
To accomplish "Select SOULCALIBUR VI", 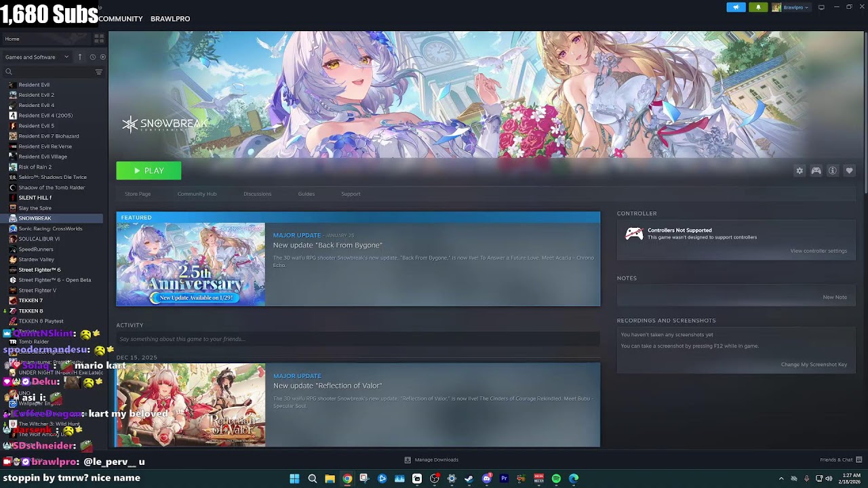I will [x=39, y=239].
